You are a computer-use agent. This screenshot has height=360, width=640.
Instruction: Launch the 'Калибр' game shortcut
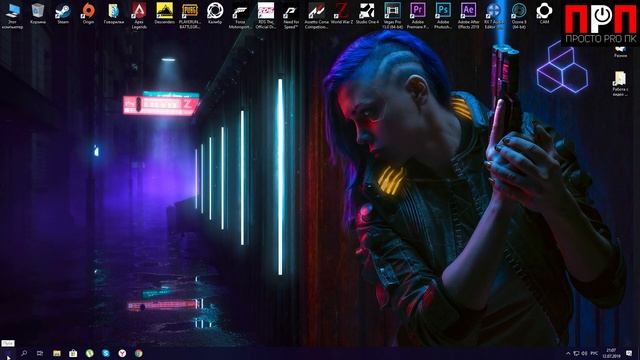[215, 13]
